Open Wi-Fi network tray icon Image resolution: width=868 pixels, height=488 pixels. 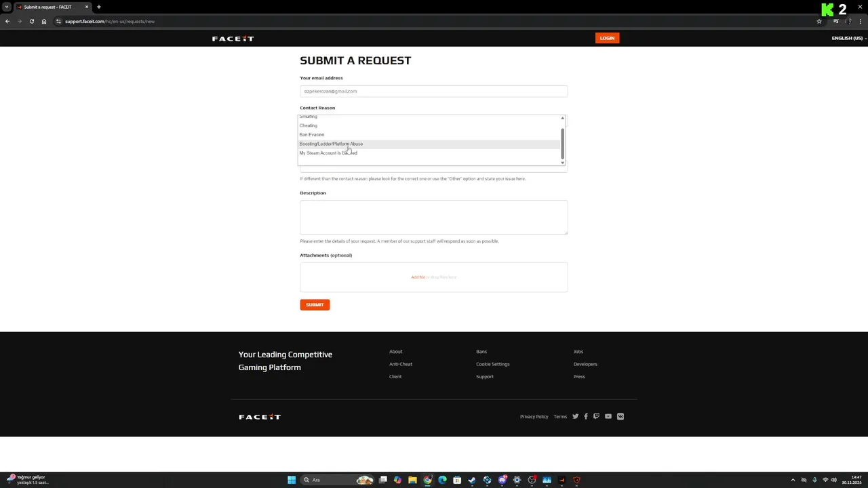[825, 480]
